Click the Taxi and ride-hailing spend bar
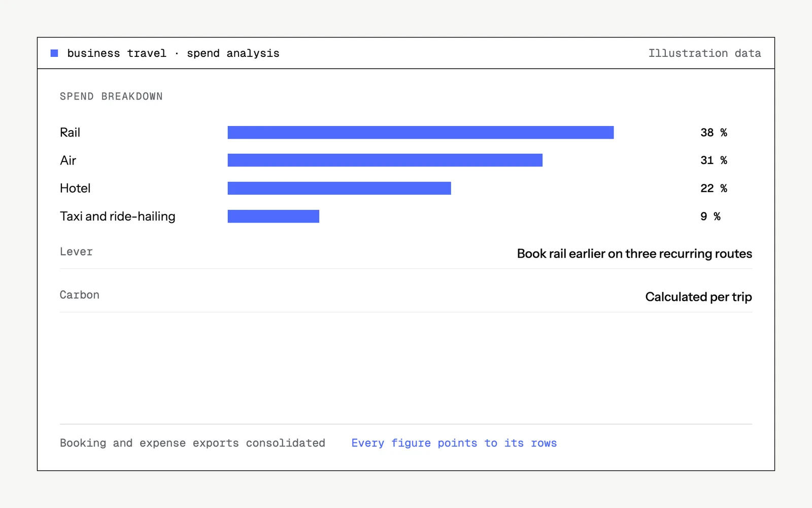This screenshot has width=812, height=508. (274, 216)
